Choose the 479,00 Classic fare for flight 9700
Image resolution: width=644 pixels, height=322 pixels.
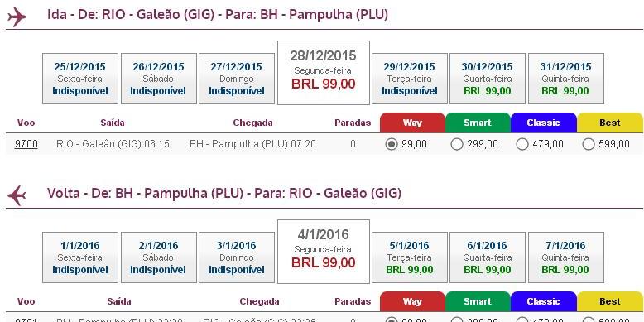coord(522,144)
